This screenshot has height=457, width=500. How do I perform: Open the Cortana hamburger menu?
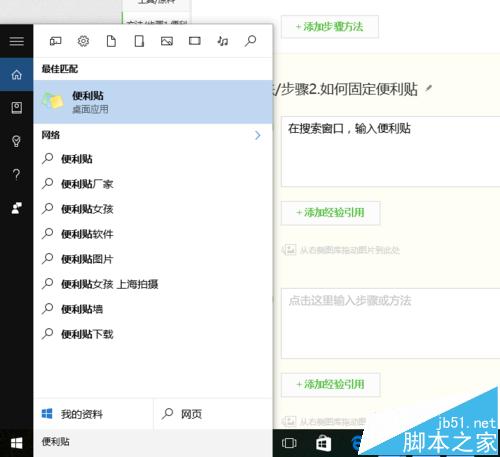point(16,42)
